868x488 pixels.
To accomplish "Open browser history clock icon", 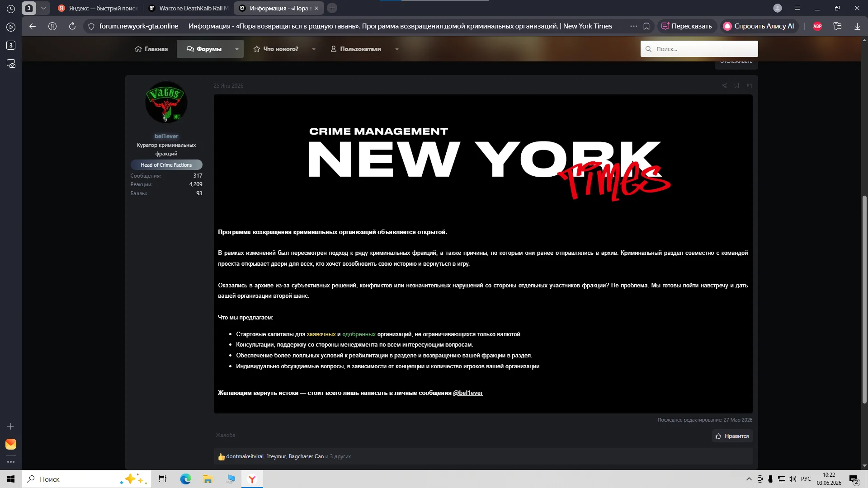I will (x=11, y=8).
